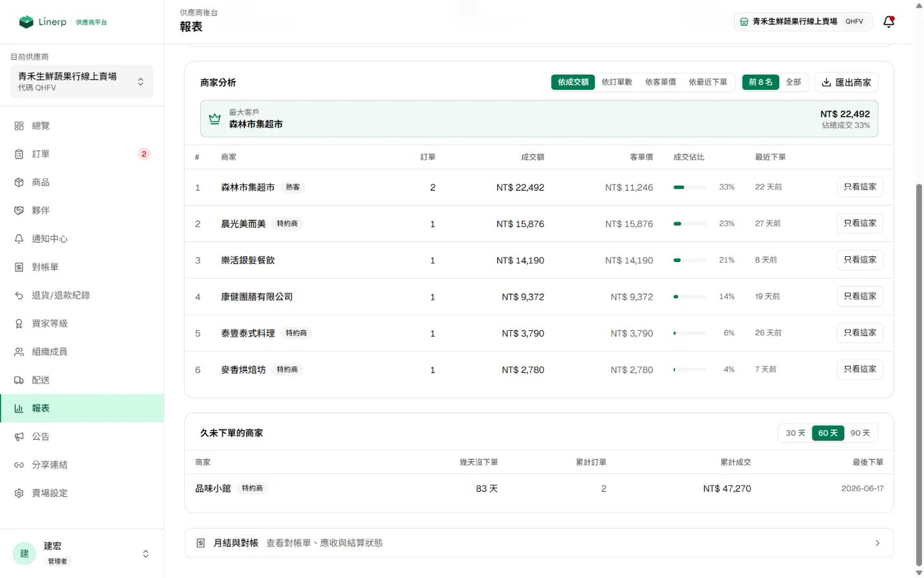This screenshot has height=578, width=924.
Task: Click the 組織成員 people icon
Action: (19, 352)
